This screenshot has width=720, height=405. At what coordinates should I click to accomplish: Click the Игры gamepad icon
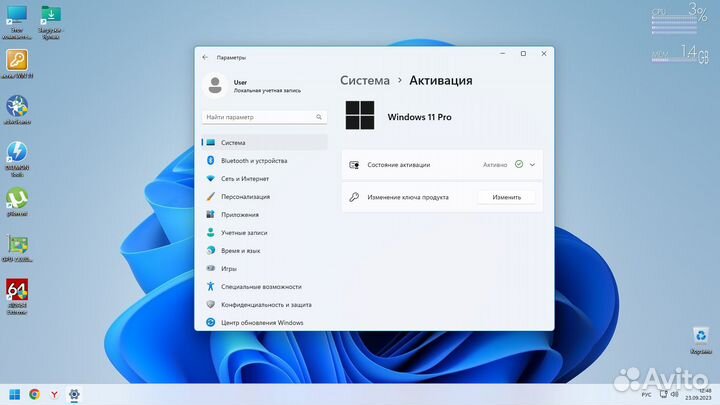point(210,268)
